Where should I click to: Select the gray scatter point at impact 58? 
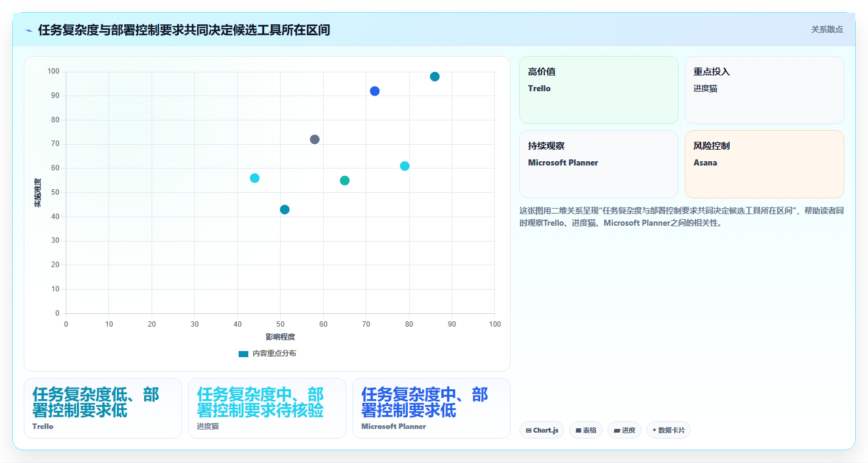(315, 139)
